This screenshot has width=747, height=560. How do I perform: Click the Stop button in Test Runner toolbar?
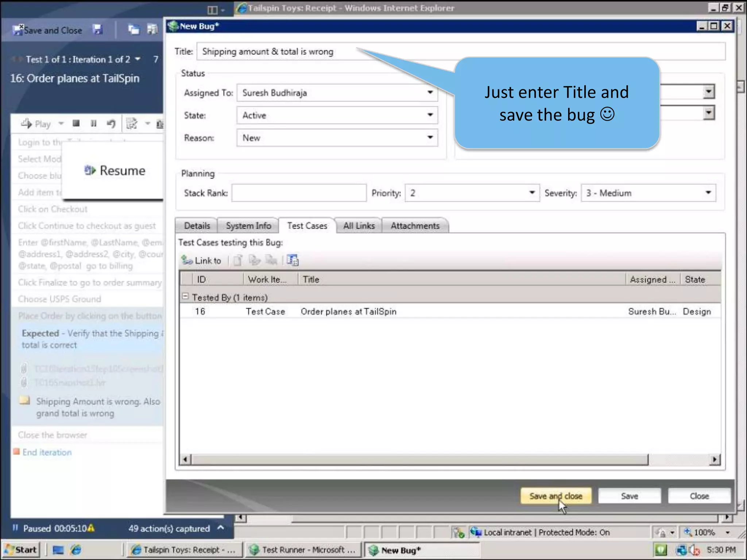(76, 124)
